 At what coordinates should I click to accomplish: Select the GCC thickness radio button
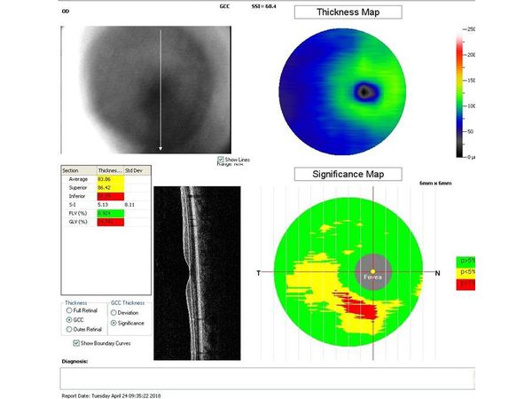(x=67, y=319)
